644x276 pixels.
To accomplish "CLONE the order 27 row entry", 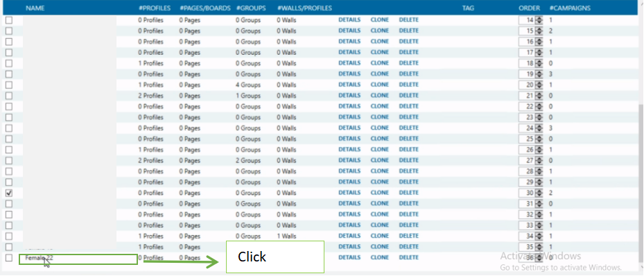I will [379, 160].
